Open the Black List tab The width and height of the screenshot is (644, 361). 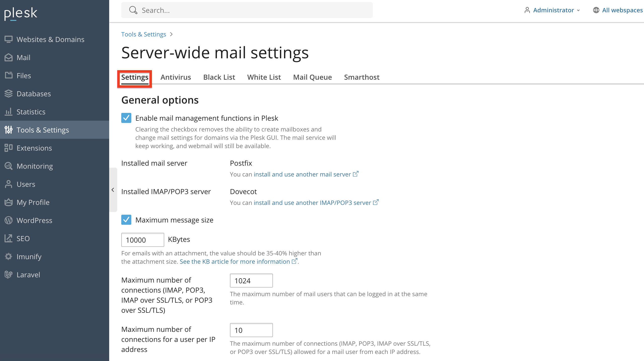tap(219, 77)
